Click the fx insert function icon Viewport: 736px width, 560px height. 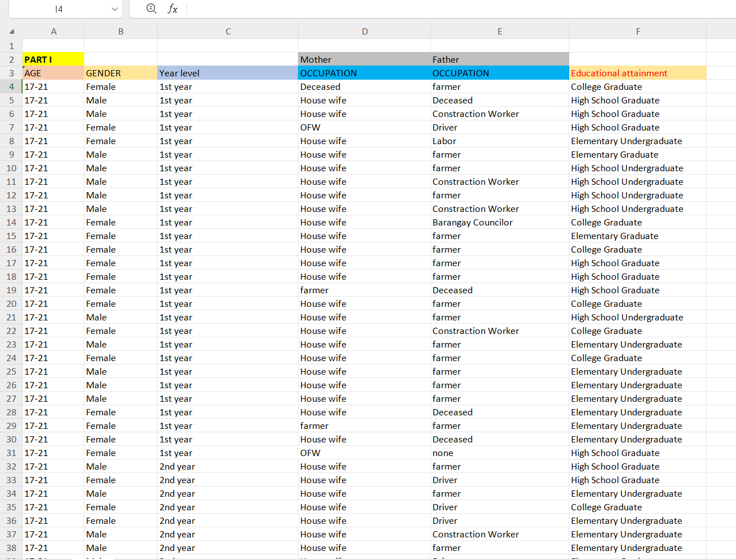(x=172, y=8)
